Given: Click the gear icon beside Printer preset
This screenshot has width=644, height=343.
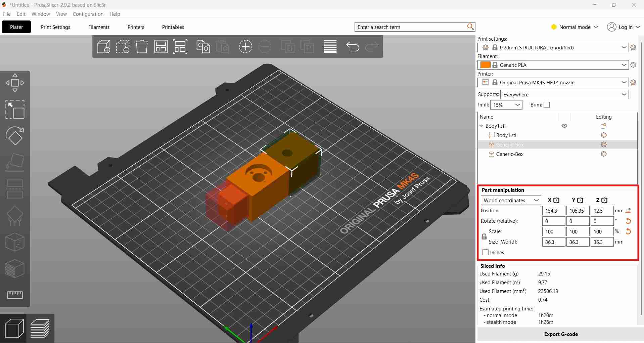Looking at the screenshot, I should [x=633, y=82].
